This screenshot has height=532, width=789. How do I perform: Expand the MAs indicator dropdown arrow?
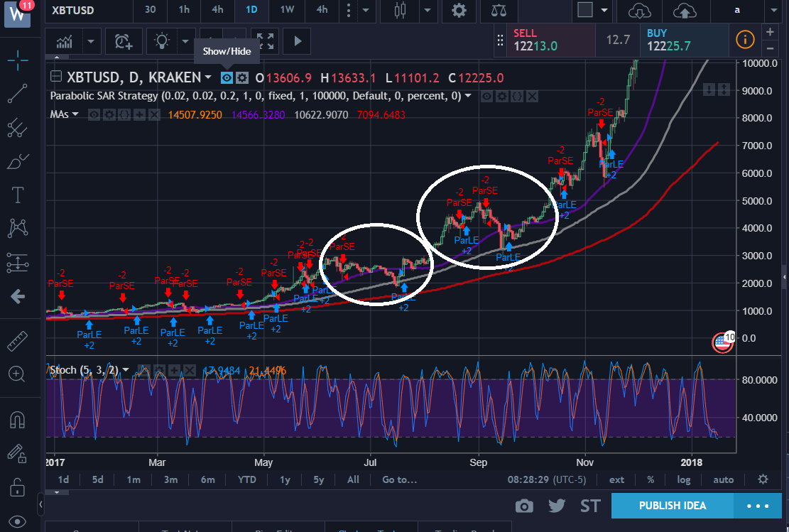[x=75, y=114]
